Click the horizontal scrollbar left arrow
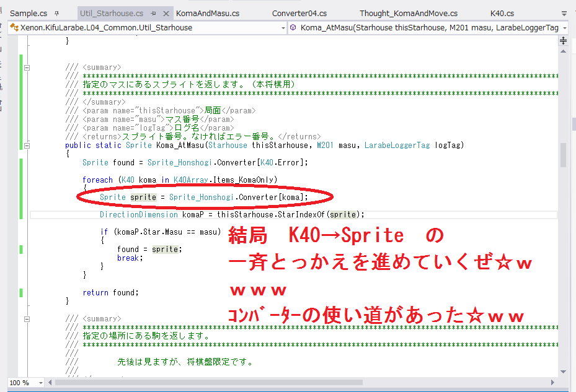The height and width of the screenshot is (392, 576). [x=50, y=383]
